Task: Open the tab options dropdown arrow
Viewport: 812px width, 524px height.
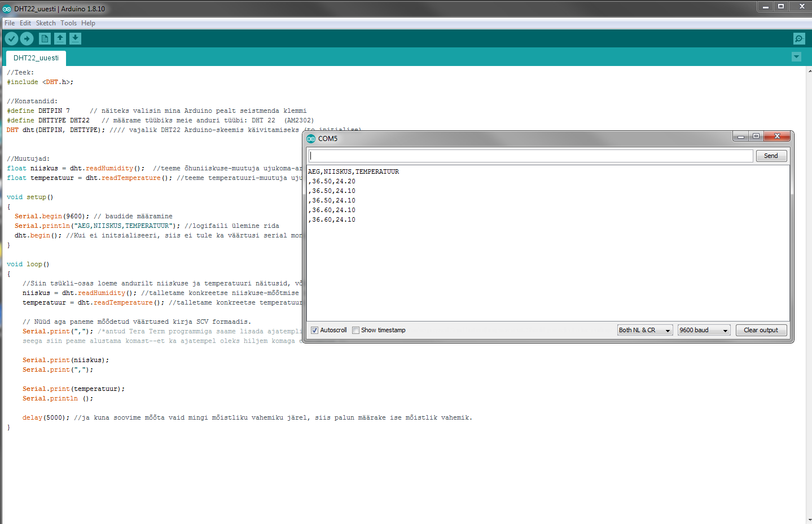Action: [796, 57]
